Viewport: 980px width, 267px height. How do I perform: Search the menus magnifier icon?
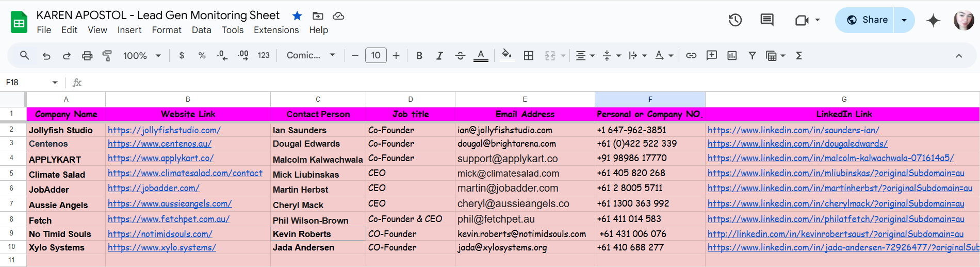tap(24, 55)
